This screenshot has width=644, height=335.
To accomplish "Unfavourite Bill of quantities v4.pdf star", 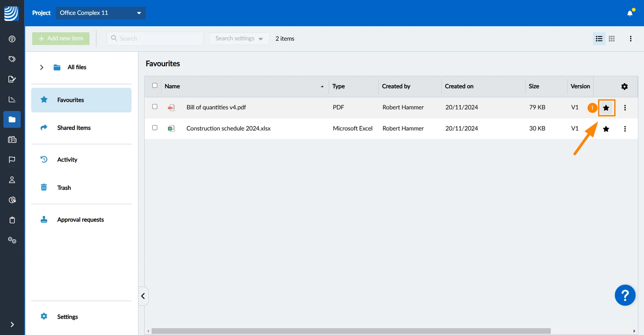I will click(x=606, y=108).
